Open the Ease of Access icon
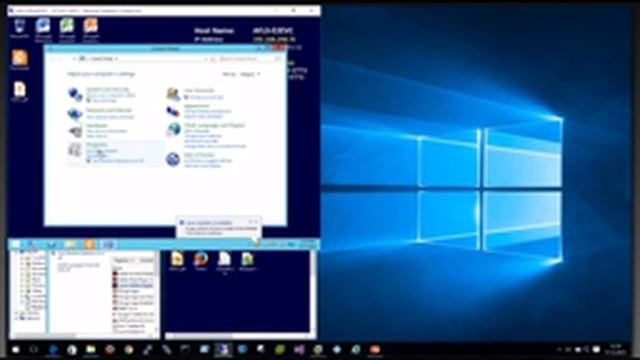Image resolution: width=640 pixels, height=360 pixels. pyautogui.click(x=173, y=159)
